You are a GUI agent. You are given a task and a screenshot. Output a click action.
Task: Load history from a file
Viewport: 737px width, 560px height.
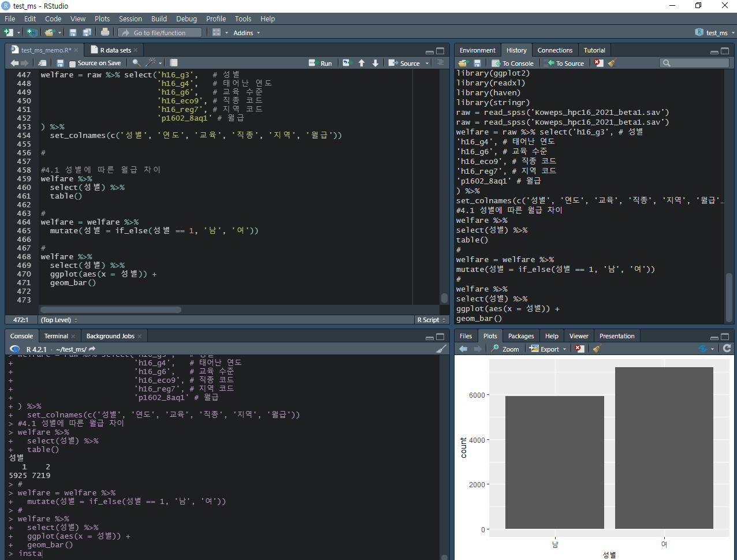463,63
